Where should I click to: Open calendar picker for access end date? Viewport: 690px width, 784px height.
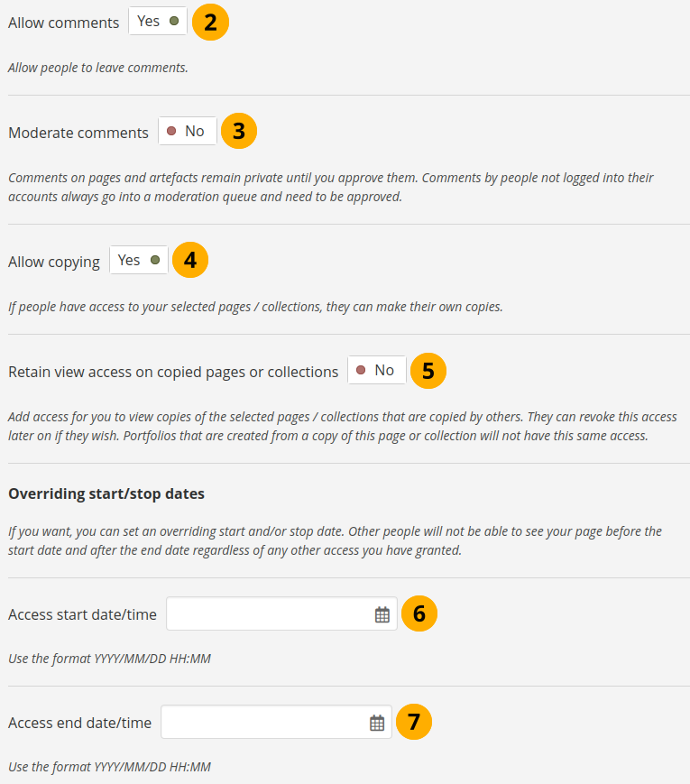pyautogui.click(x=377, y=723)
